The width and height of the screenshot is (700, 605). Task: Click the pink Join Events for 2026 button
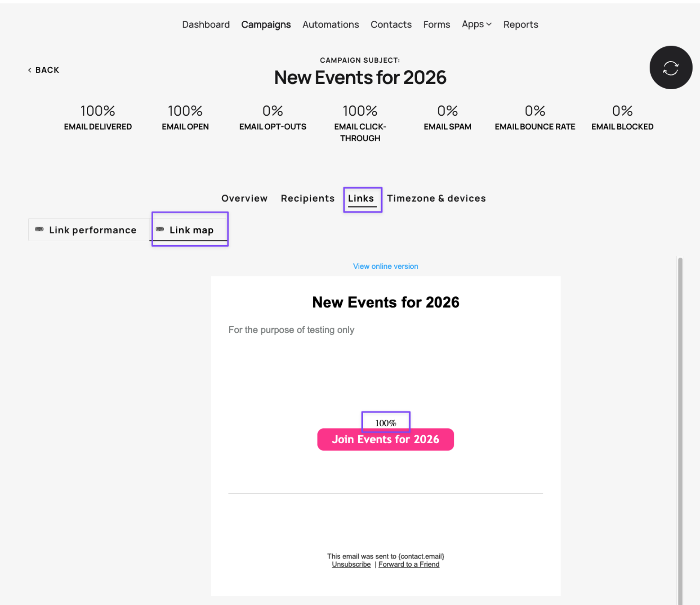(x=386, y=439)
